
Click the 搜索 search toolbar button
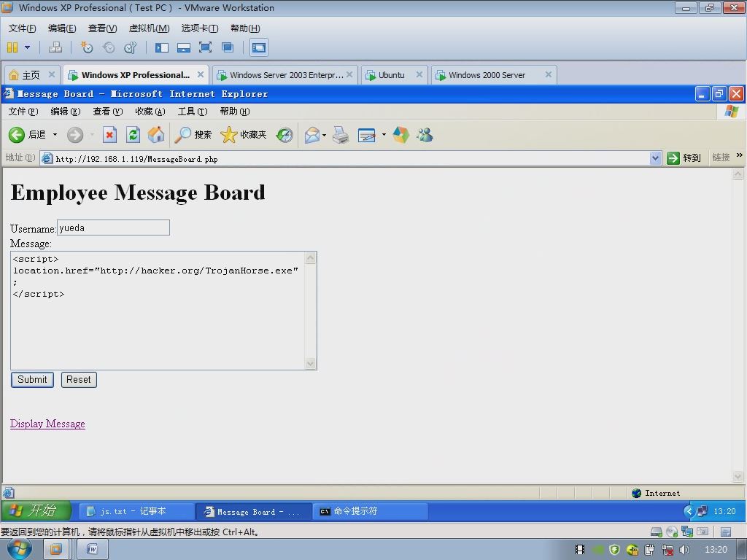click(193, 135)
